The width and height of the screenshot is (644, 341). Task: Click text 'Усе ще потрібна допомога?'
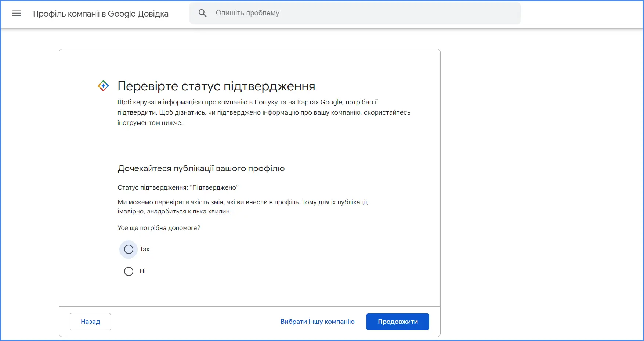(x=159, y=228)
